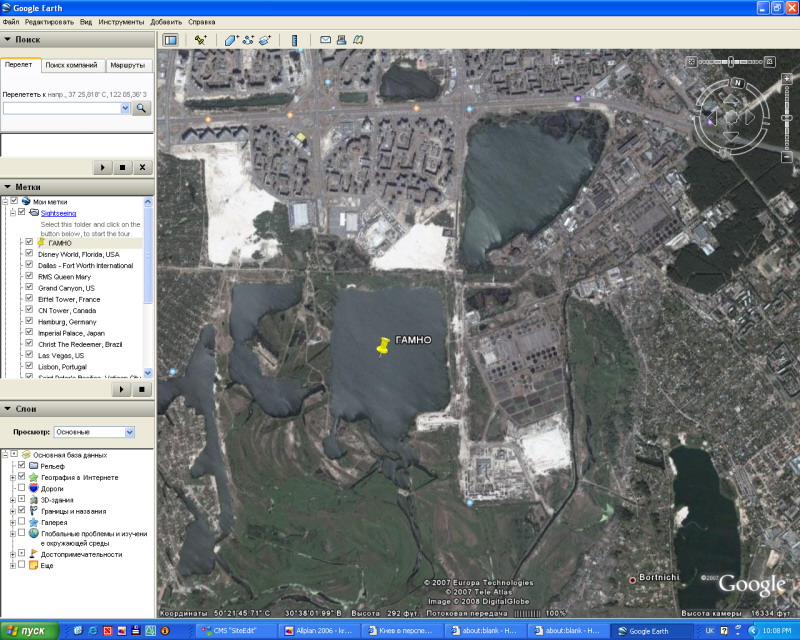Viewport: 800px width, 640px height.
Task: Switch to CMS SiteEdit taskbar window
Action: pyautogui.click(x=237, y=631)
